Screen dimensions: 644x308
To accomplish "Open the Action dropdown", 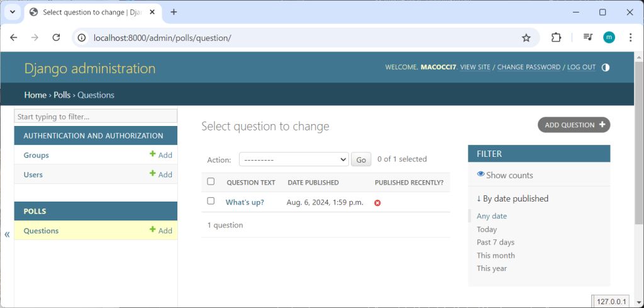I will 294,160.
